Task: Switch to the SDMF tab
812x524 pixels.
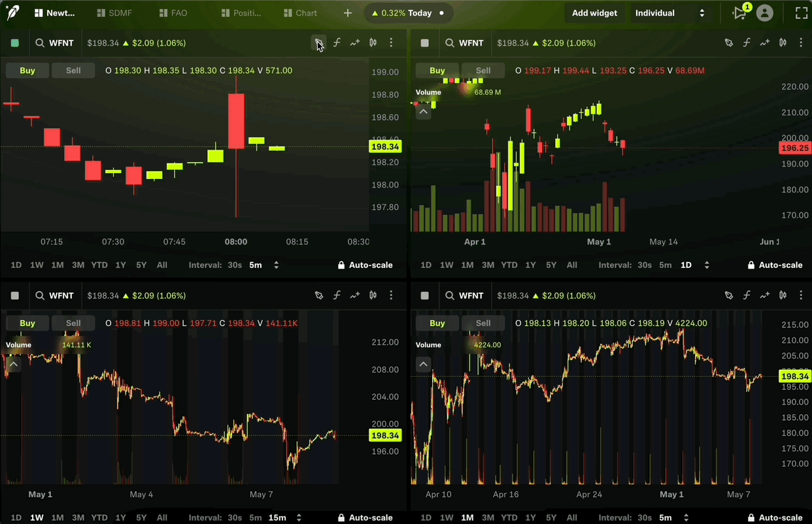Action: [115, 13]
